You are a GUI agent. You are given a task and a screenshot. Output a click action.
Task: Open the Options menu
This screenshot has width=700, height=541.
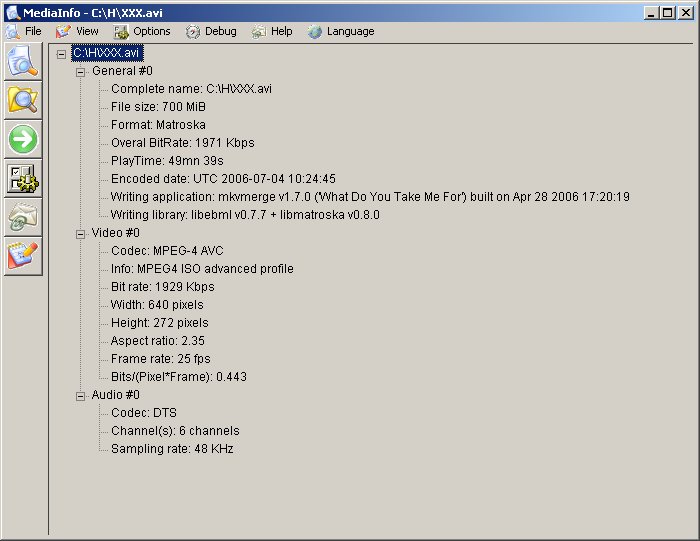[x=152, y=31]
